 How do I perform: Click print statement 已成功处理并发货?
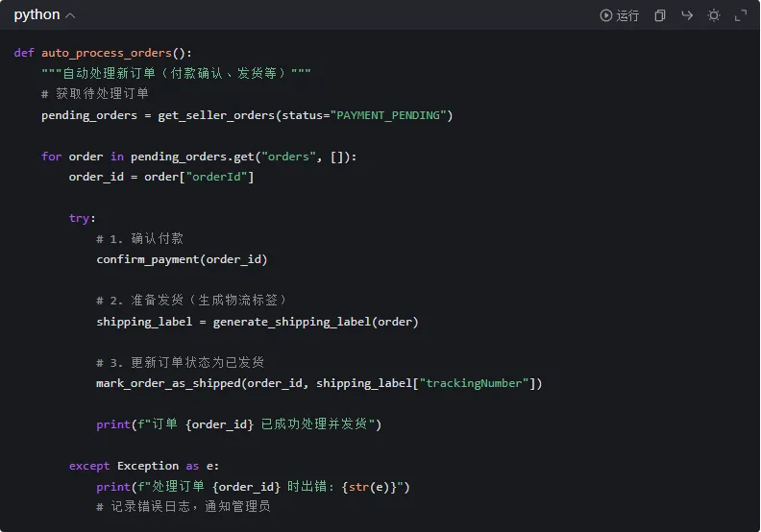point(239,424)
